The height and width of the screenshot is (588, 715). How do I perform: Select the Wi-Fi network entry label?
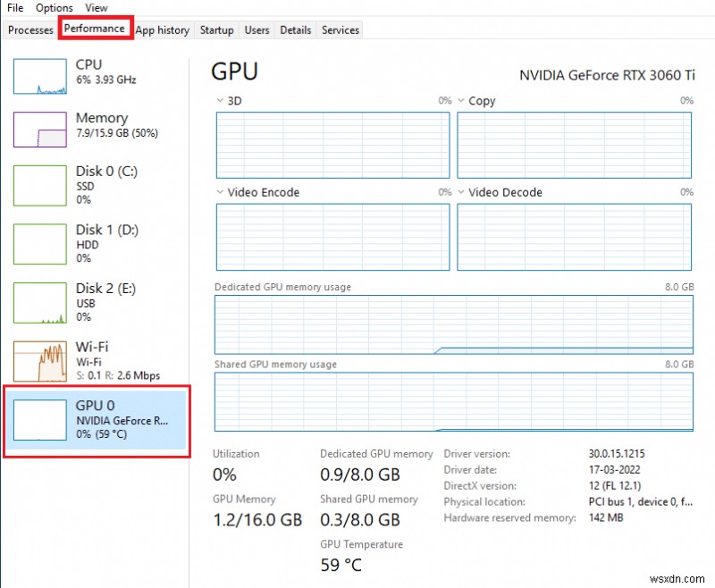pyautogui.click(x=92, y=347)
